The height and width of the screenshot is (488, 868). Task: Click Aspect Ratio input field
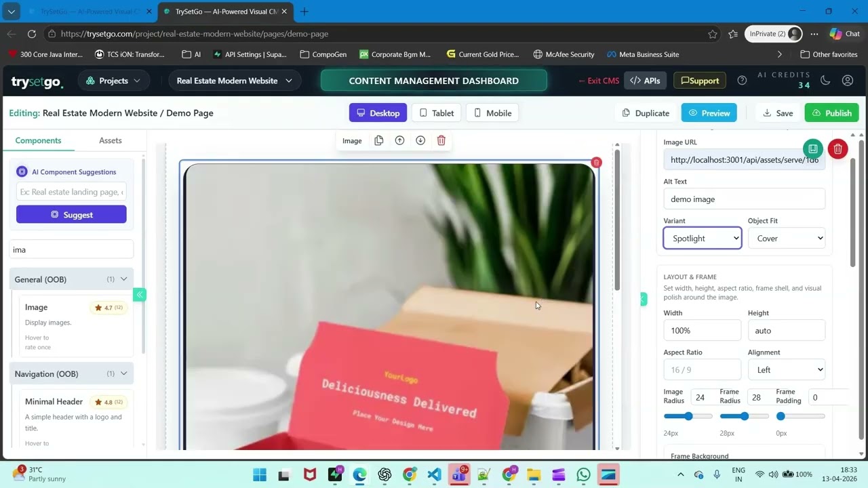[703, 369]
